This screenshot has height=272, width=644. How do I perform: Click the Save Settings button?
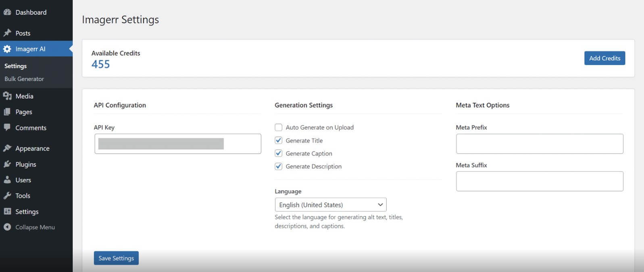116,258
